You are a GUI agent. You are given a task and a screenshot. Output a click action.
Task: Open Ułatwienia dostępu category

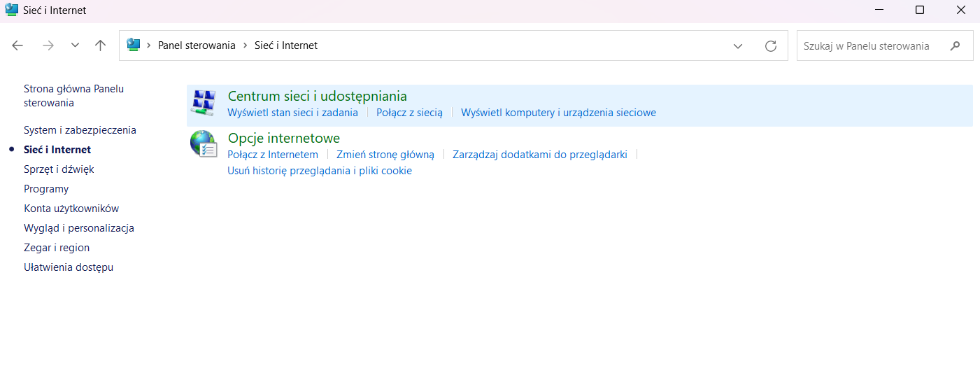(x=69, y=267)
